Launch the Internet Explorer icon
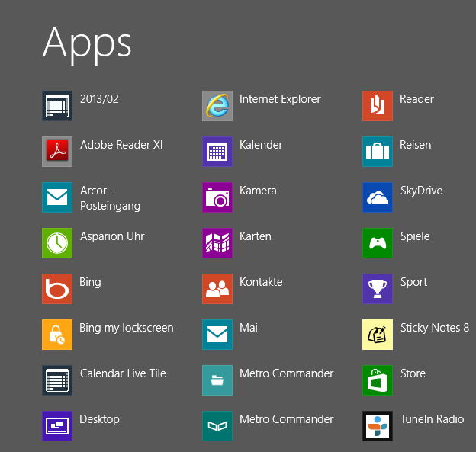Image resolution: width=476 pixels, height=452 pixels. click(x=217, y=106)
